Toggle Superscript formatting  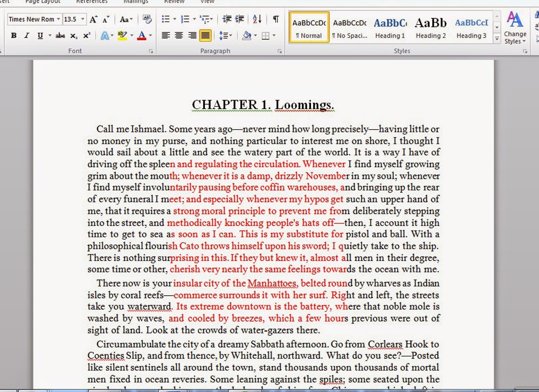87,36
